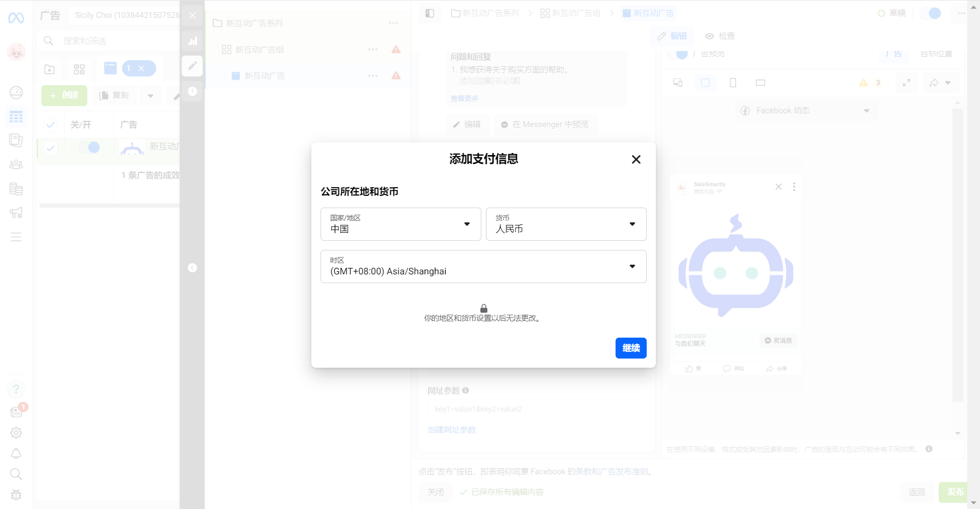Collapse the side panel with the arrow handle
Viewport: 980px width, 509px height.
pyautogui.click(x=192, y=268)
